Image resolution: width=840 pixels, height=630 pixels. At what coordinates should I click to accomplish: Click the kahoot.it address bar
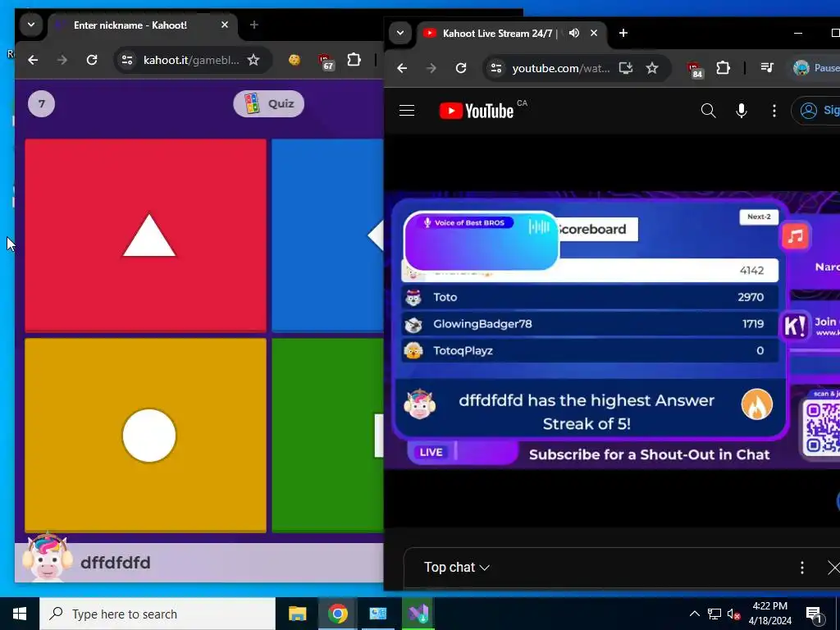click(x=191, y=60)
